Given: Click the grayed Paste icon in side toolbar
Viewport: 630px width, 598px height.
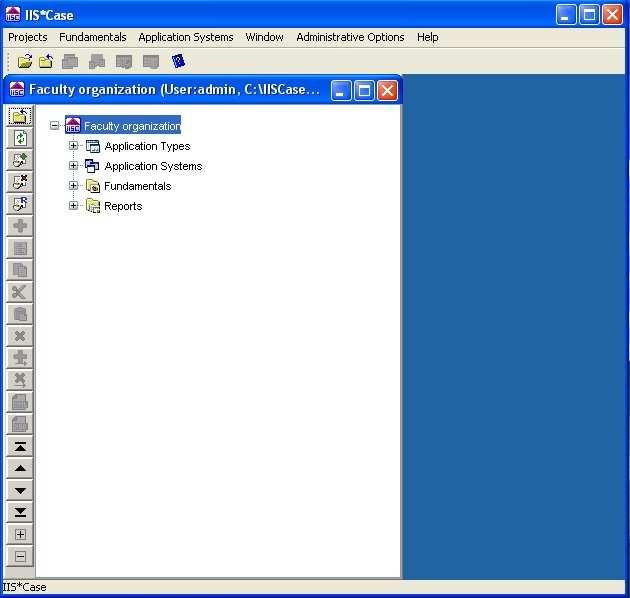Looking at the screenshot, I should click(20, 314).
